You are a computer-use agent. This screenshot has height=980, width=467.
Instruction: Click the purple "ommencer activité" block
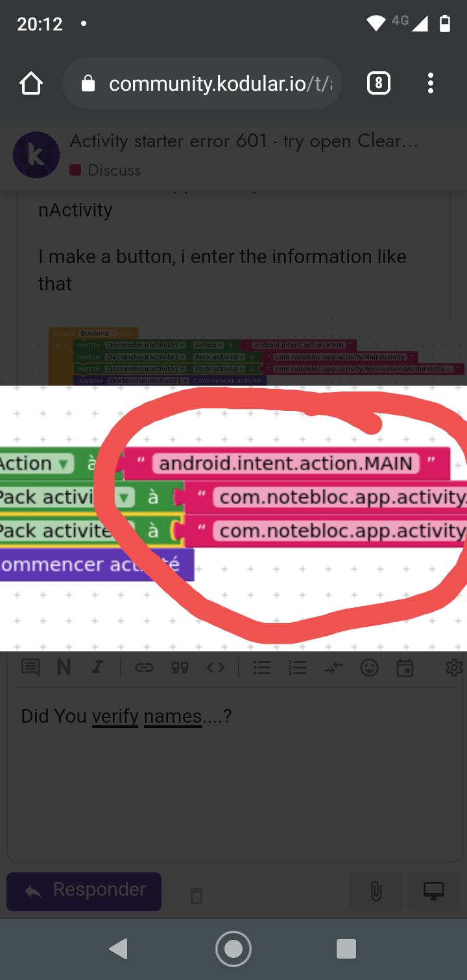point(97,565)
